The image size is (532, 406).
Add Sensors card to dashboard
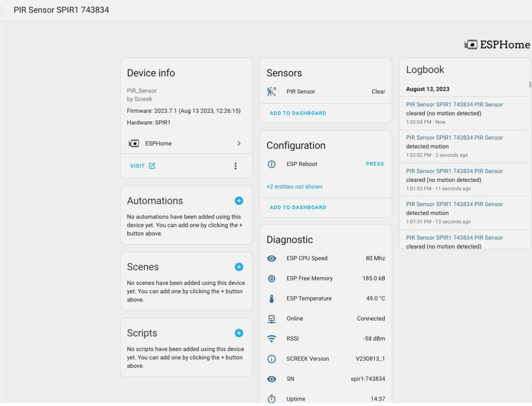click(298, 113)
